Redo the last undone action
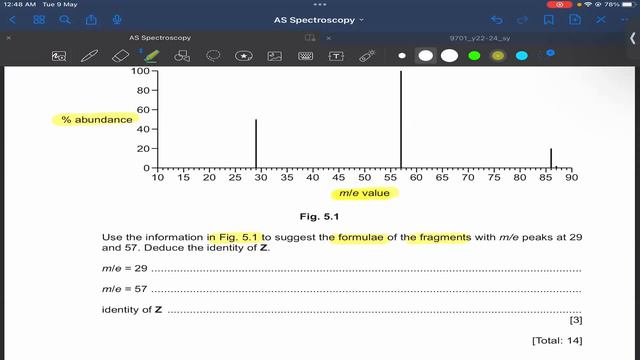The image size is (640, 360). [522, 20]
